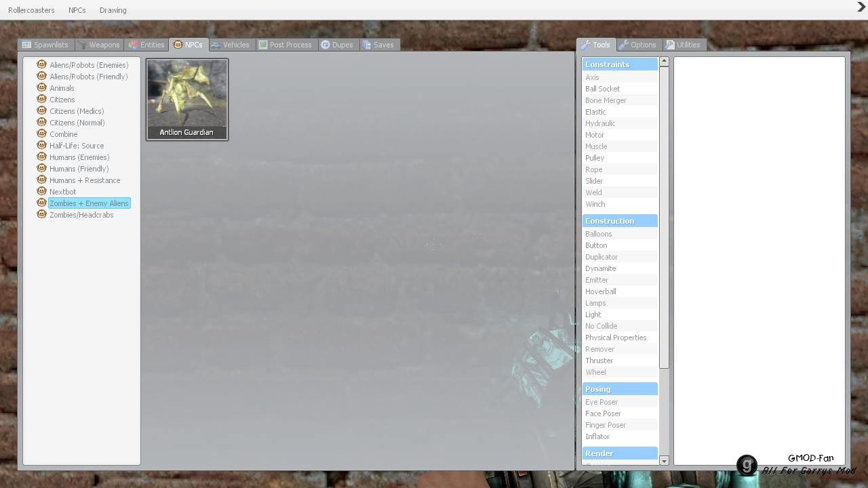868x488 pixels.
Task: Select the NPCs spawn menu tab
Action: click(189, 45)
